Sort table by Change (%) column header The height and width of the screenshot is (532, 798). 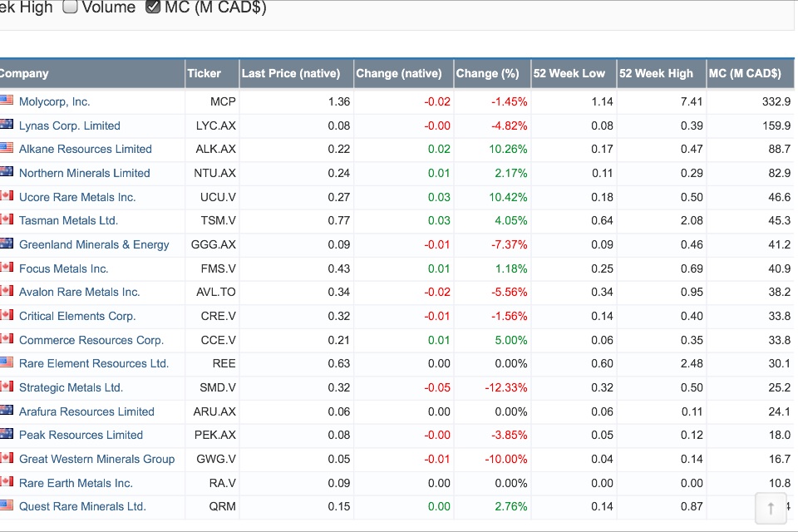487,73
